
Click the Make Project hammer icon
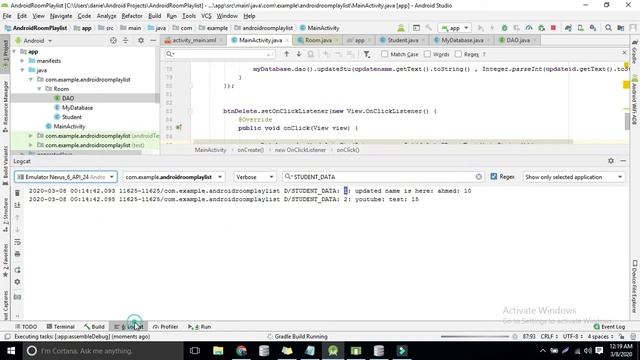pos(429,28)
